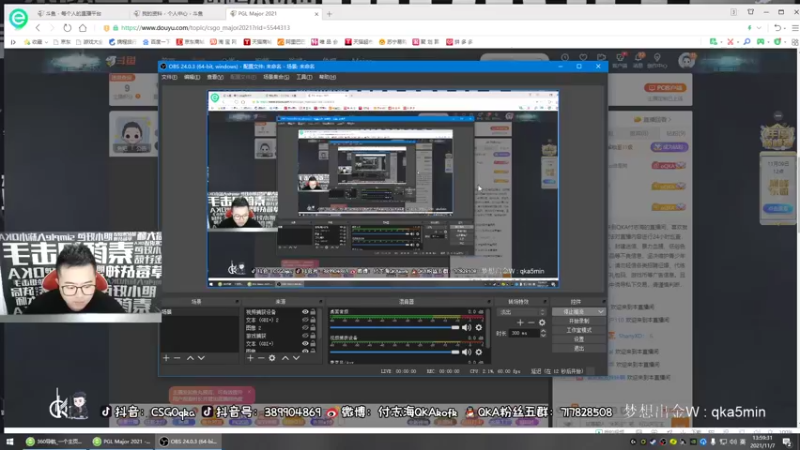This screenshot has width=800, height=450.
Task: Toggle lock icon of first source
Action: (x=314, y=312)
